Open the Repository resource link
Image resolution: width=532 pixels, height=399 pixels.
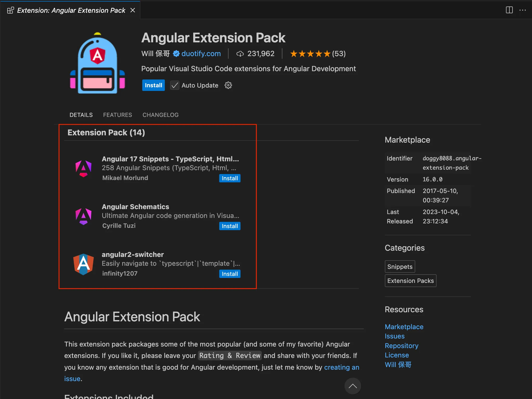click(401, 346)
